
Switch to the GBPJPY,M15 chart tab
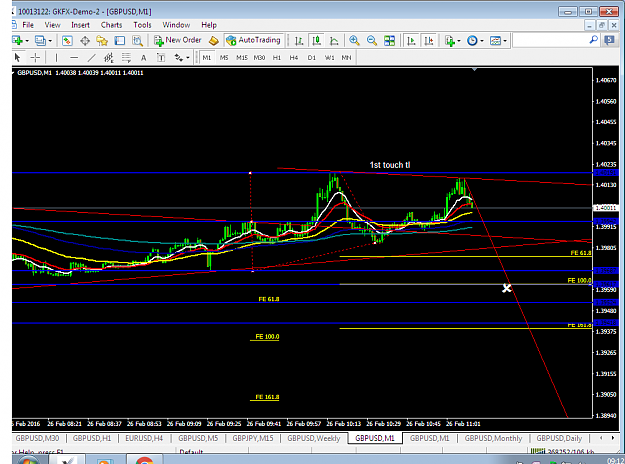tap(253, 438)
